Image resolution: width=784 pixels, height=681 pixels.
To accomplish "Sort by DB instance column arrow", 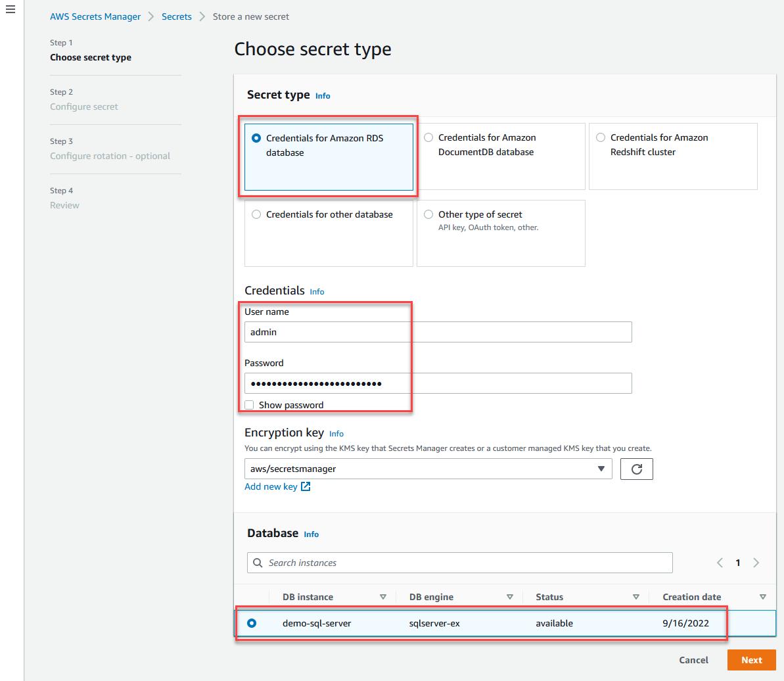I will point(383,597).
